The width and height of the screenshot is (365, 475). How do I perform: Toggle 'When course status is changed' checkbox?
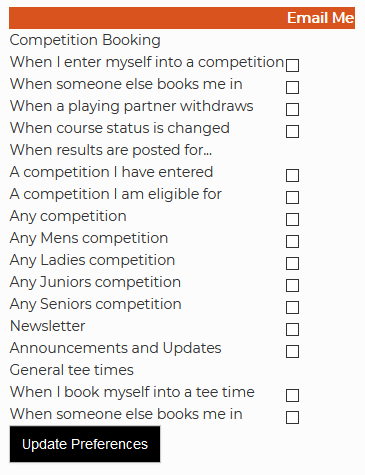[292, 131]
